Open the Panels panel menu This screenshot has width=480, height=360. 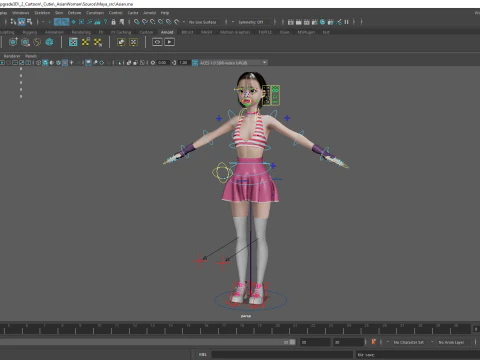tap(31, 56)
